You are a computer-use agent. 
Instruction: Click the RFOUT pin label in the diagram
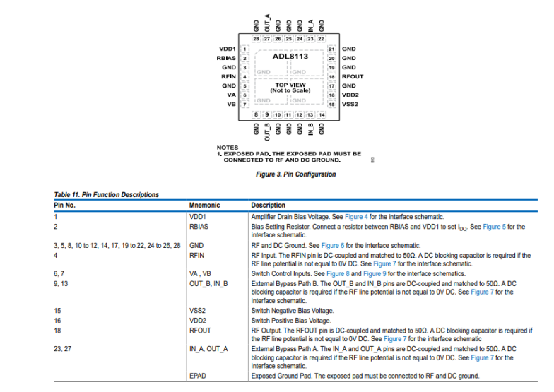(352, 76)
